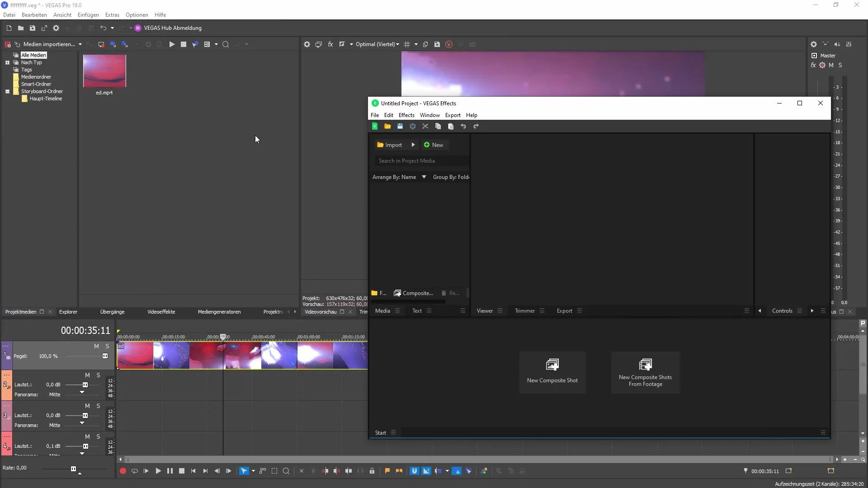The image size is (868, 488).
Task: Undo the last action in VEGAS Pro
Action: (103, 28)
